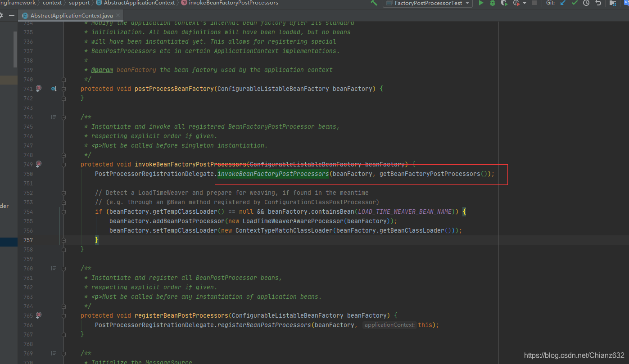Toggle breakpoint at line 755
Screen dimensions: 629x364
tap(39, 221)
